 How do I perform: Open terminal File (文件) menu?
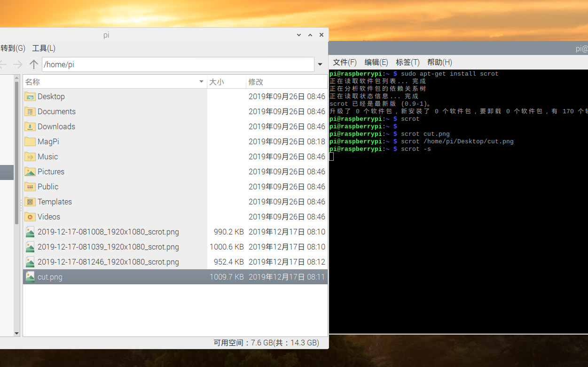coord(345,62)
